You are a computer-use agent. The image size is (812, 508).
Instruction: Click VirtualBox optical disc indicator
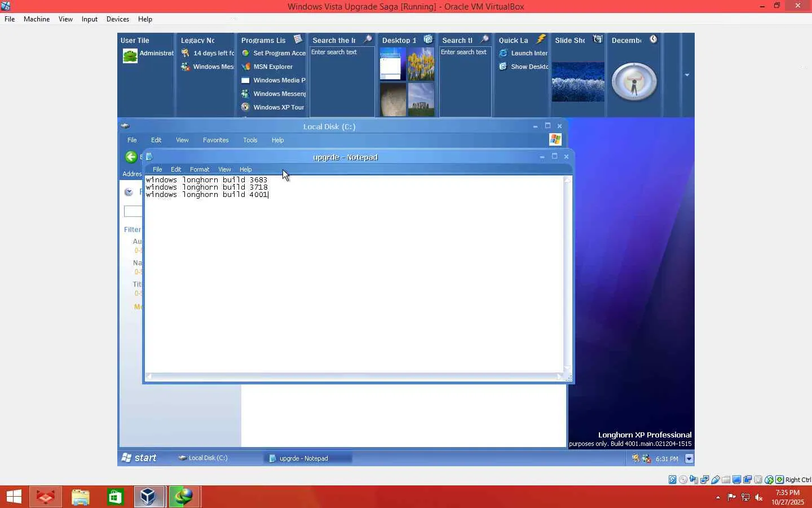point(683,480)
